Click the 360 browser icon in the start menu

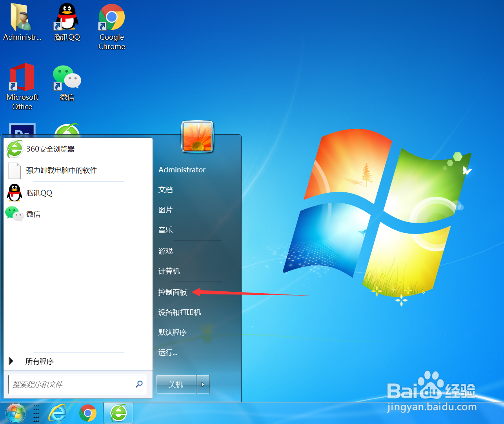tap(15, 149)
